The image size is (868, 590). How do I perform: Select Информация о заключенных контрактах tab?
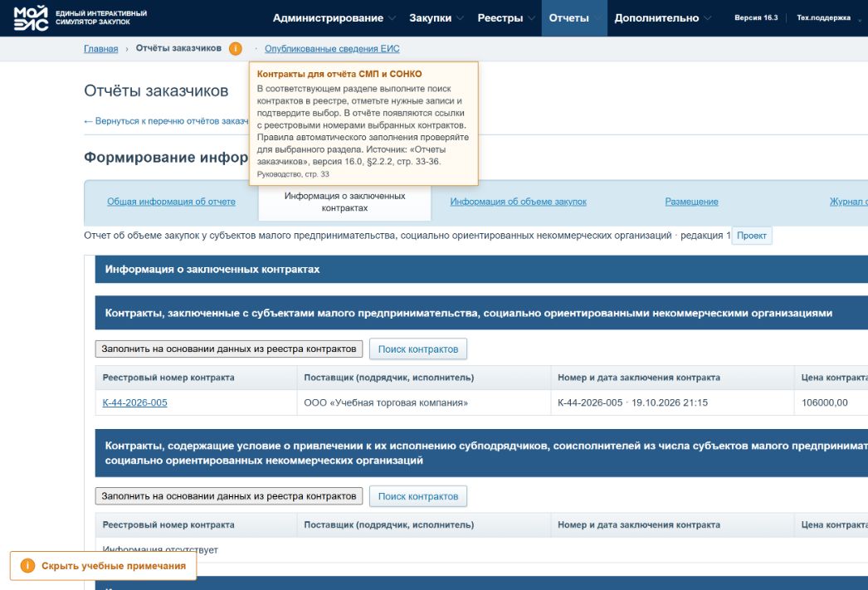pos(344,202)
